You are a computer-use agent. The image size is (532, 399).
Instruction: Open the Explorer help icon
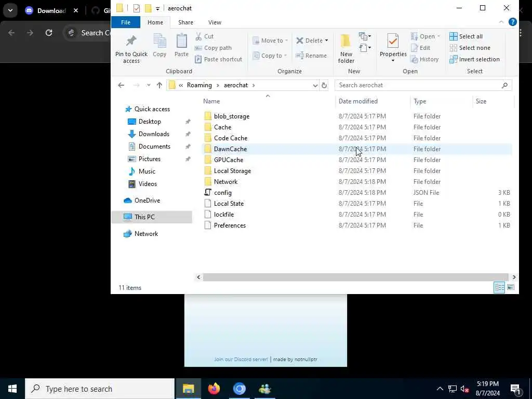[513, 22]
